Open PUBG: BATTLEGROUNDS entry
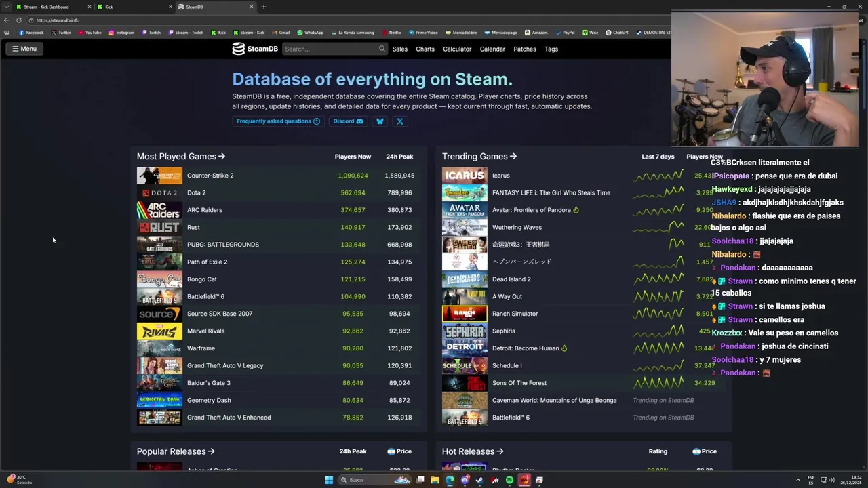The image size is (868, 488). click(223, 245)
